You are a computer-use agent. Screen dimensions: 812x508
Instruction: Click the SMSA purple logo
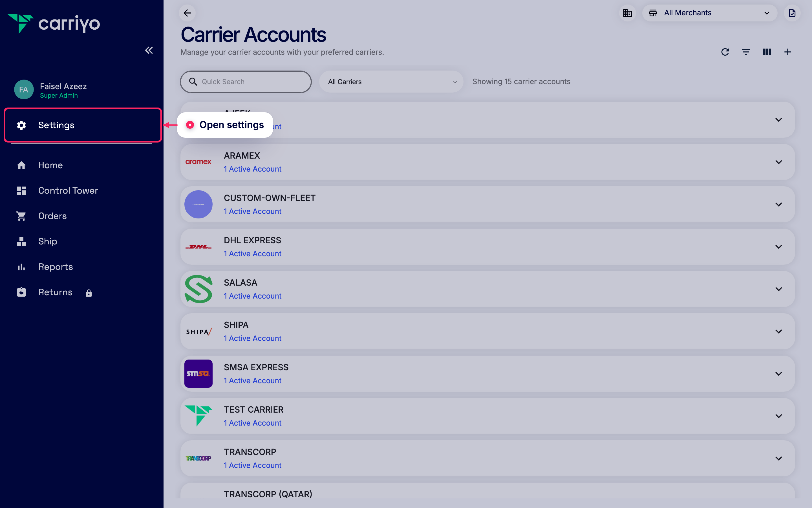[198, 374]
